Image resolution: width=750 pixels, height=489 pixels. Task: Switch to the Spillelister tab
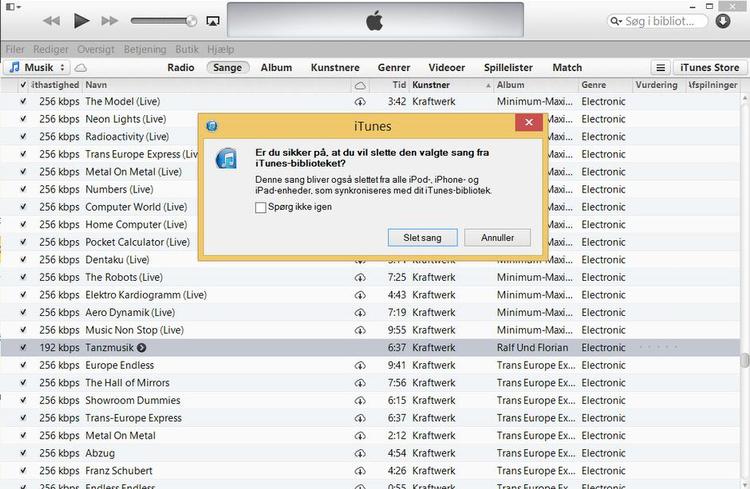508,67
